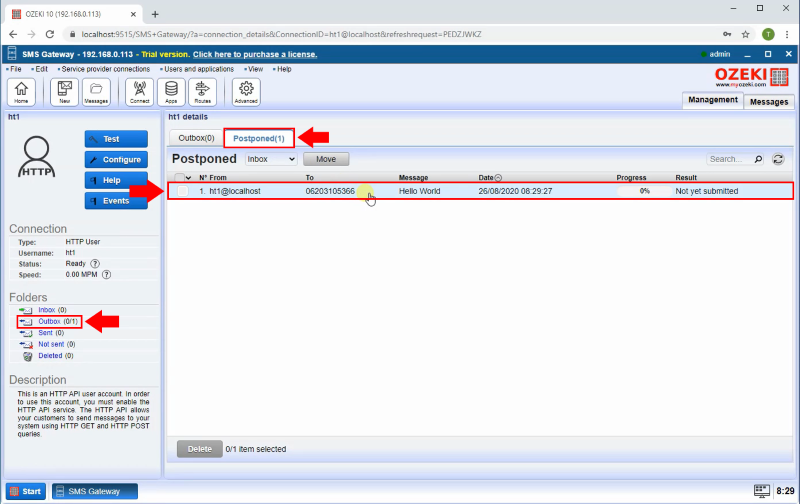This screenshot has width=800, height=504.
Task: Click the Connect antenna icon
Action: pyautogui.click(x=139, y=91)
